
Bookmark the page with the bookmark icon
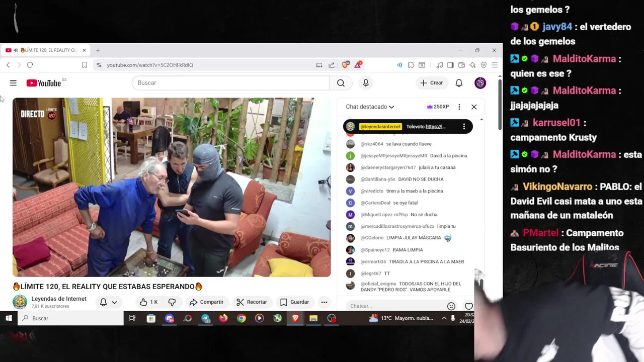[x=85, y=65]
